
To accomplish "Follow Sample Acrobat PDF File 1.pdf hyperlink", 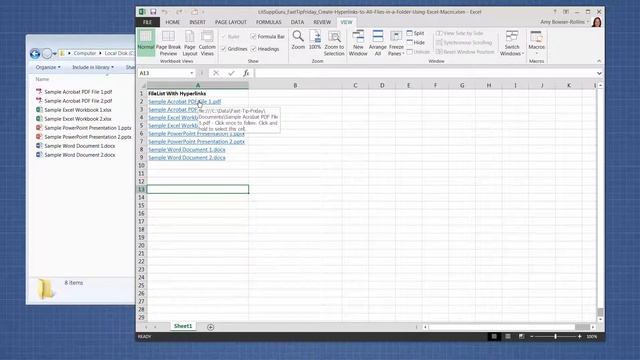I will click(x=184, y=102).
